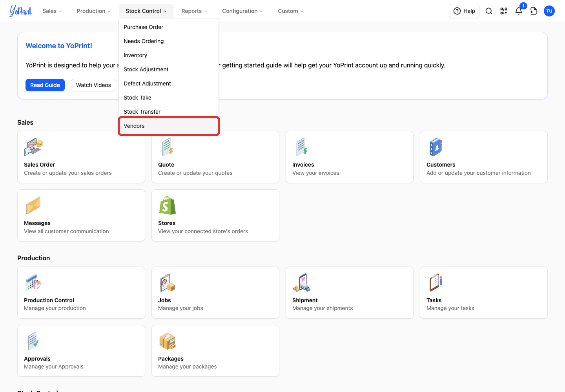
Task: Open Vendors from Stock Control menu
Action: pos(169,126)
